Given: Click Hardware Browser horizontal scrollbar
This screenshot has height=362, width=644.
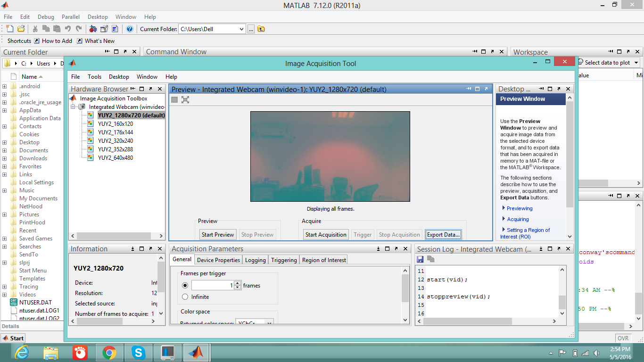Looking at the screenshot, I should [x=116, y=236].
